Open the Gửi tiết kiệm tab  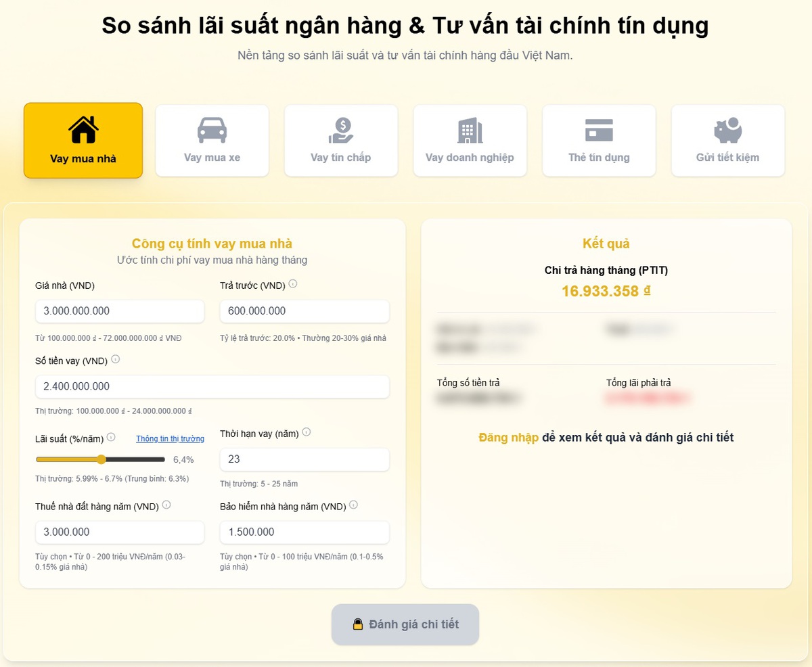(728, 141)
